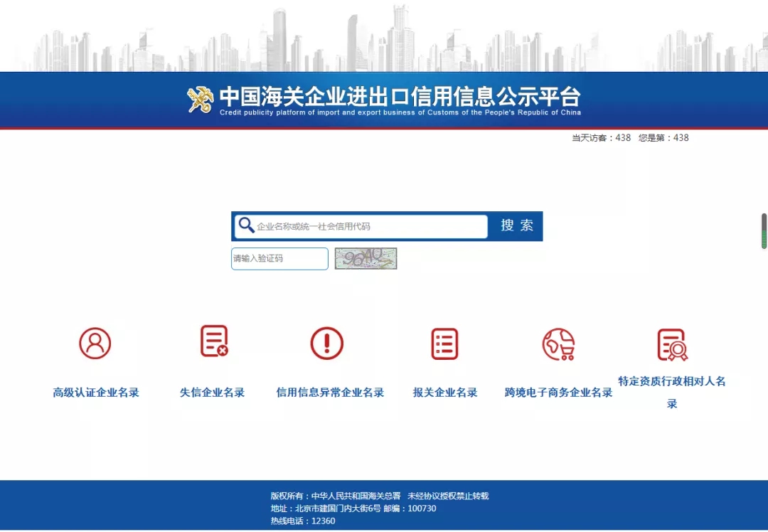This screenshot has width=768, height=532.
Task: Click the 跨境电子商务企业名录 globe-cart icon
Action: click(x=558, y=343)
